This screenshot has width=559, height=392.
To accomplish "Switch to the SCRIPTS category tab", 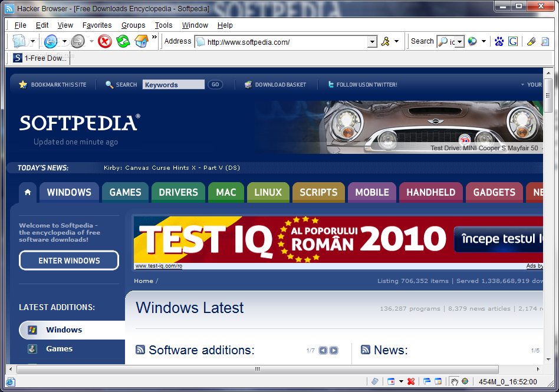I will pyautogui.click(x=318, y=192).
